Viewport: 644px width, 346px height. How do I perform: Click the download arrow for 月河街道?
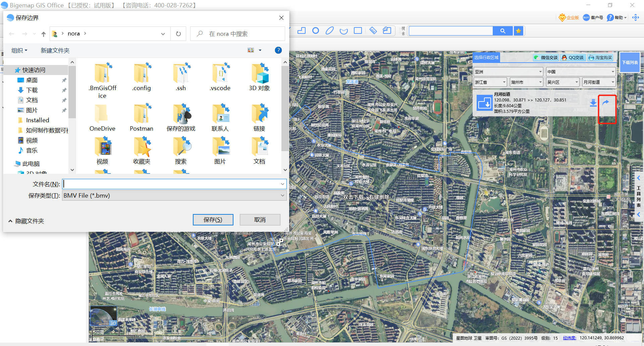pos(593,103)
